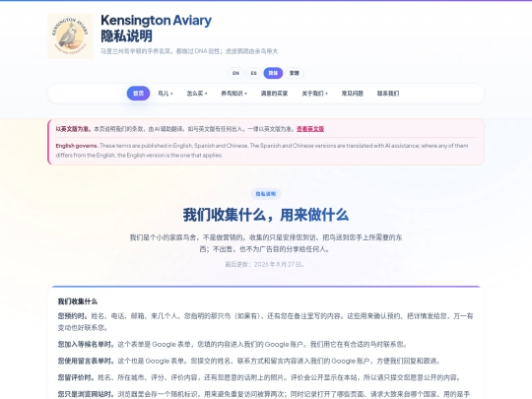Viewport: 532px width, 399px height.
Task: Expand the 养鸟知识 dropdown menu
Action: [x=233, y=94]
